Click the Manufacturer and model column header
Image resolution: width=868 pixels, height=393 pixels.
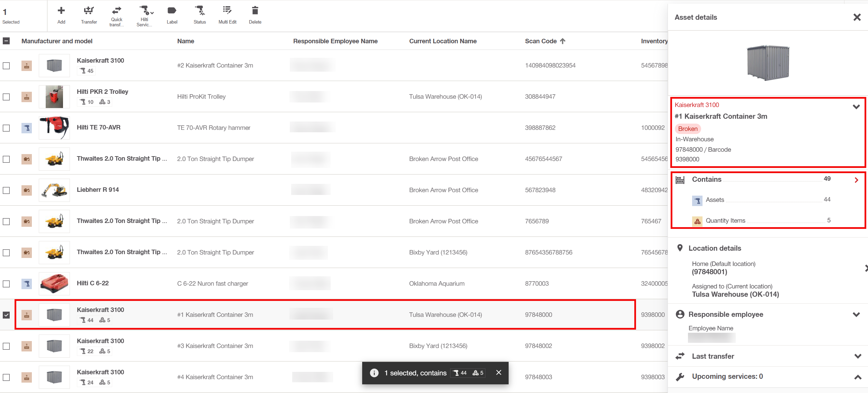pos(57,41)
